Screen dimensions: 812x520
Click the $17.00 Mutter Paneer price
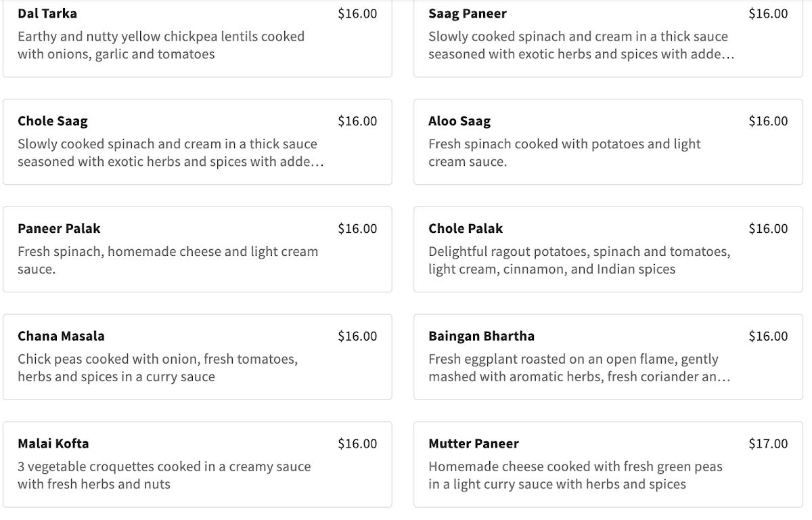(x=768, y=444)
